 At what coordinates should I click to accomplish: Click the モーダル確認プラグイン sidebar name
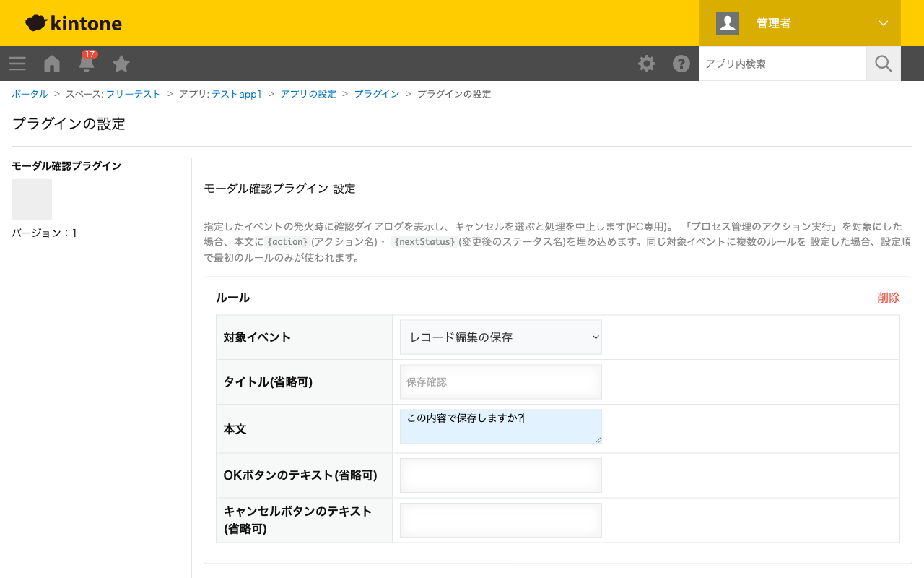[66, 166]
